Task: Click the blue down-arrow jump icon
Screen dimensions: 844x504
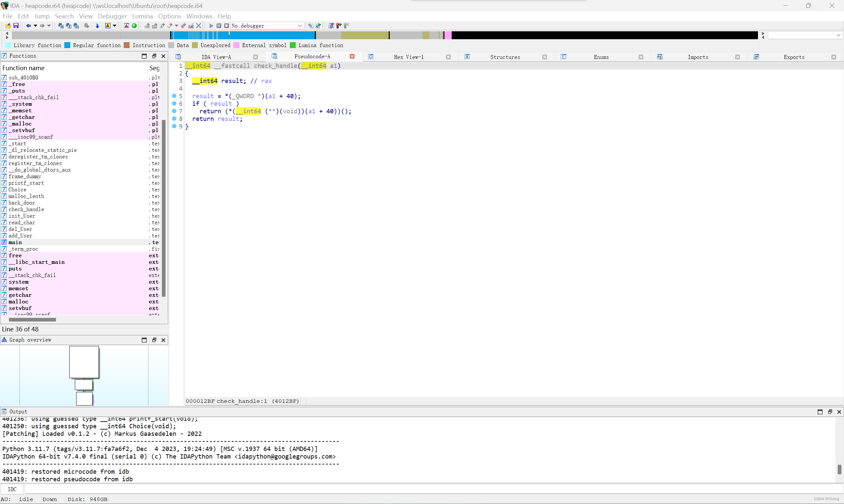Action: (97, 26)
